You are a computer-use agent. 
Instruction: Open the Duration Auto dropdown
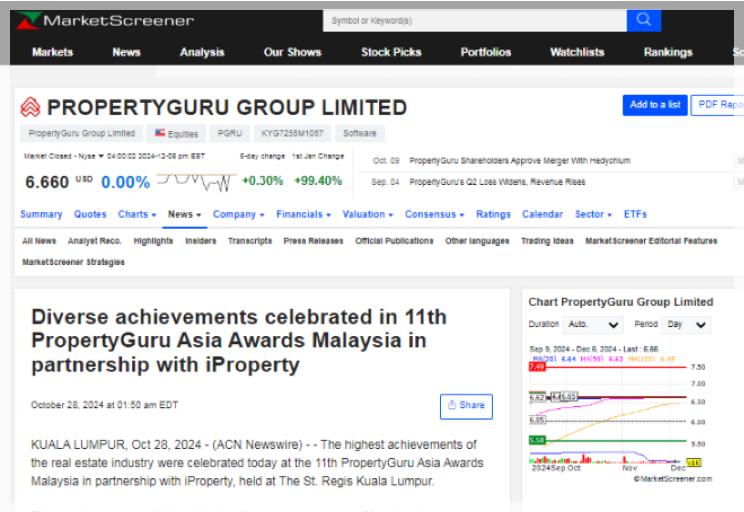pos(594,325)
